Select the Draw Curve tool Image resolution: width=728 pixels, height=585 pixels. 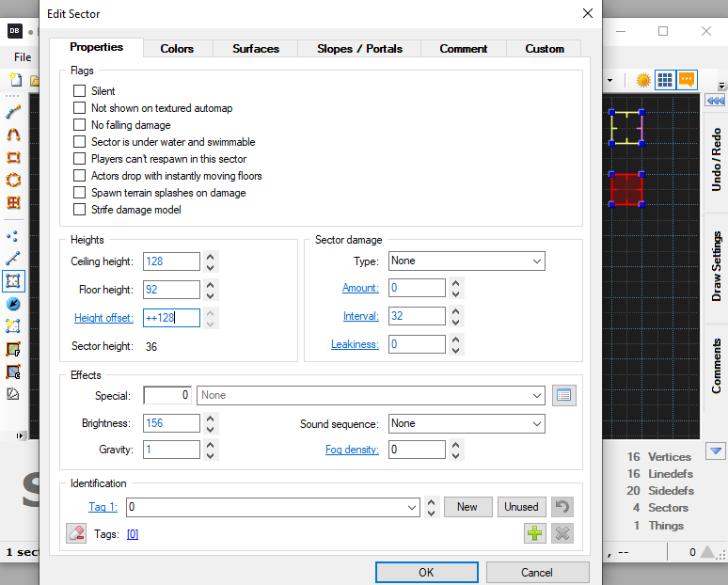click(x=13, y=134)
